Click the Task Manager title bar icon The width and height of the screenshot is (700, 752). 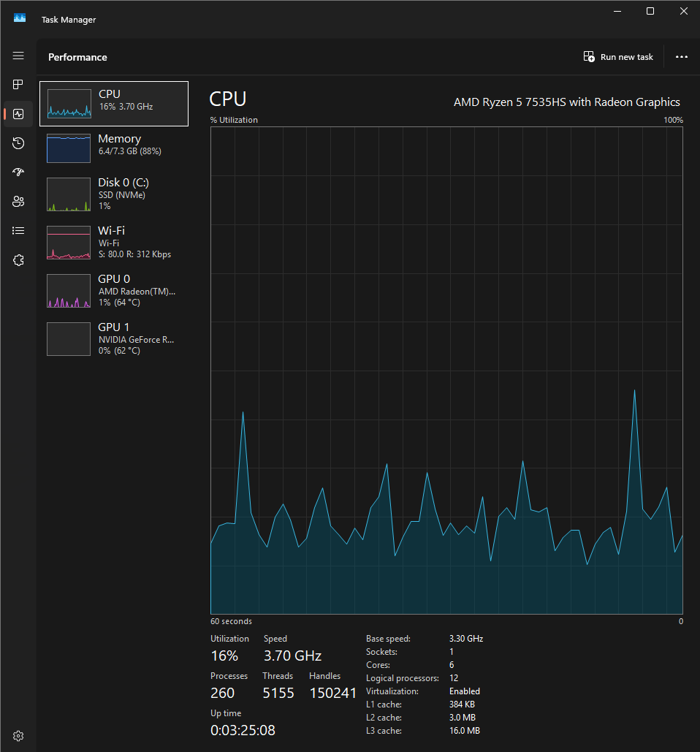click(20, 19)
